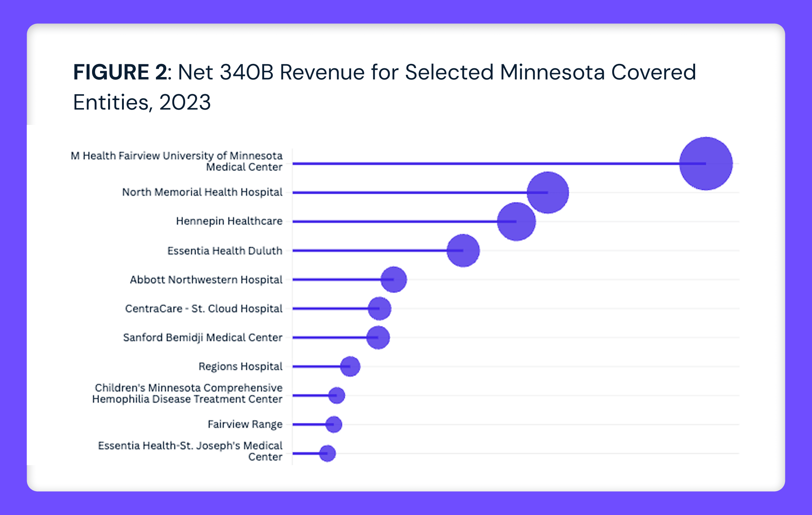Select the 'CentraCare - St. Cloud Hospital' label
Image resolution: width=812 pixels, height=515 pixels.
tap(204, 309)
